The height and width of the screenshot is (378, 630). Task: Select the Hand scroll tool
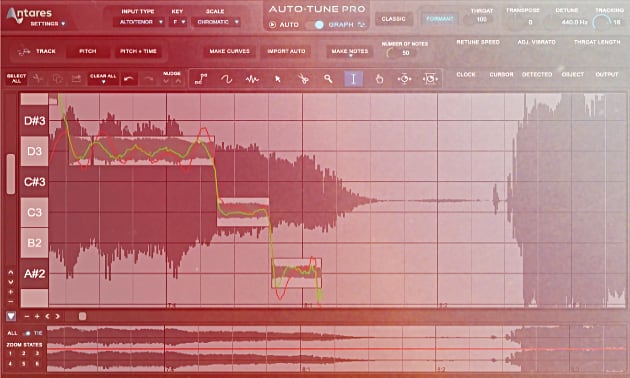[x=379, y=79]
